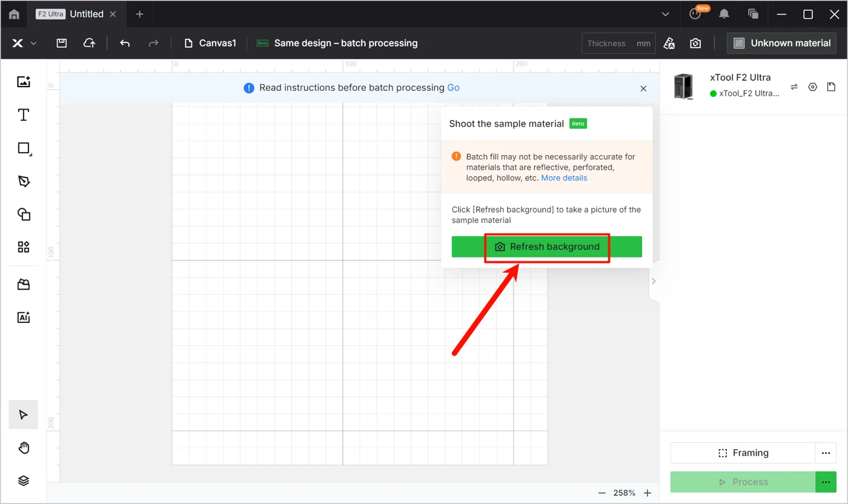Open the apps and shapes library
The height and width of the screenshot is (504, 848).
(x=24, y=247)
